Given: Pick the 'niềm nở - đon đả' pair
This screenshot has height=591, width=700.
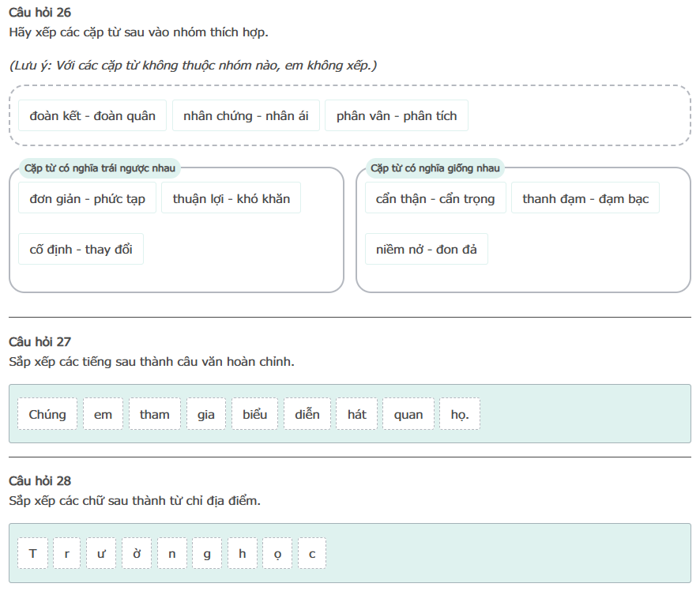Looking at the screenshot, I should [x=427, y=250].
